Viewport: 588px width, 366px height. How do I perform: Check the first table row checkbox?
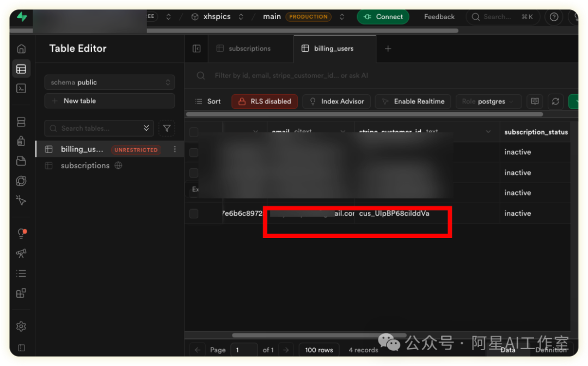tap(194, 152)
